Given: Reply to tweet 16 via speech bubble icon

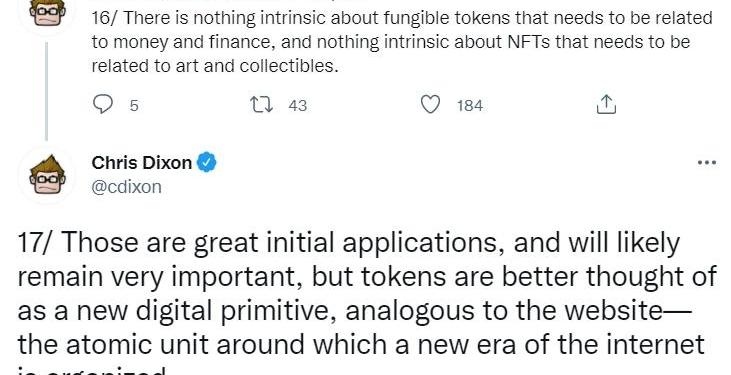Looking at the screenshot, I should (x=103, y=104).
